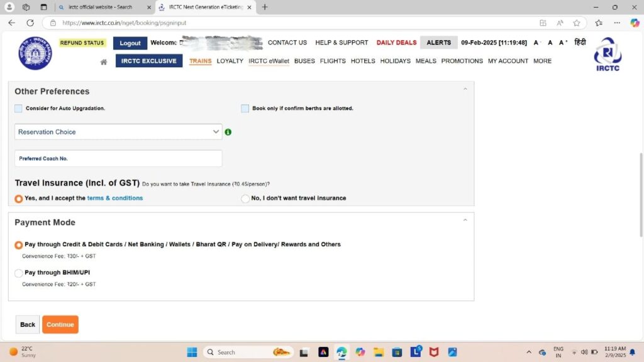
Task: Open BUSES menu item
Action: 305,61
